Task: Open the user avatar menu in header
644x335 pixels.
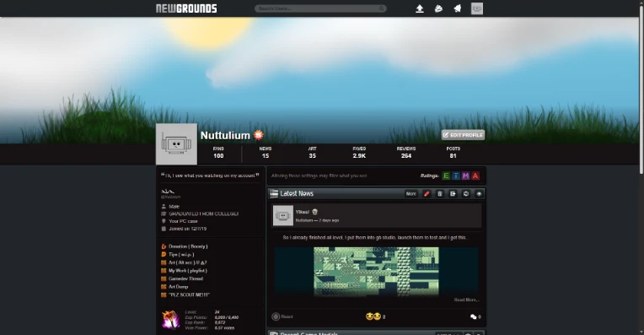Action: click(x=477, y=8)
